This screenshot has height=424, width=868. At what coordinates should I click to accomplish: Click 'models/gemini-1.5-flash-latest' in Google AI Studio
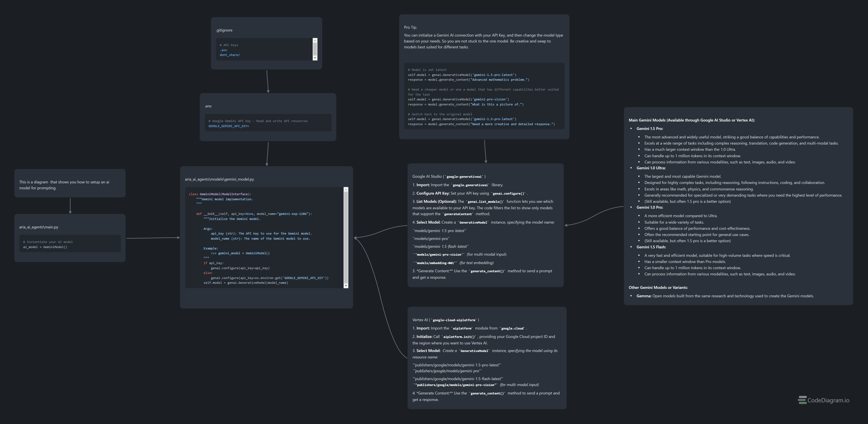[x=441, y=246]
